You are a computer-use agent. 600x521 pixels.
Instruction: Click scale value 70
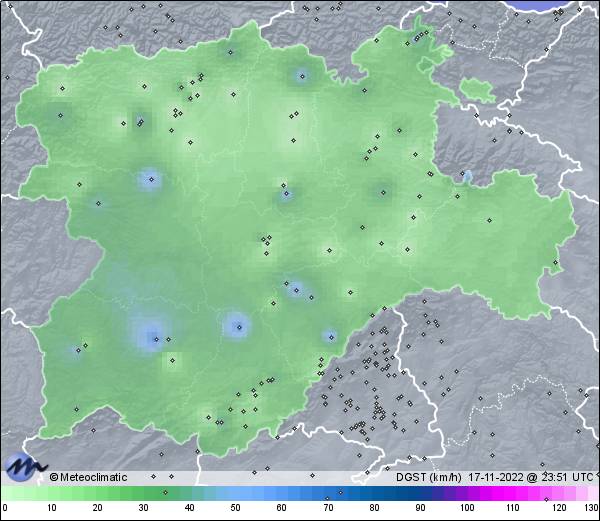[x=328, y=508]
